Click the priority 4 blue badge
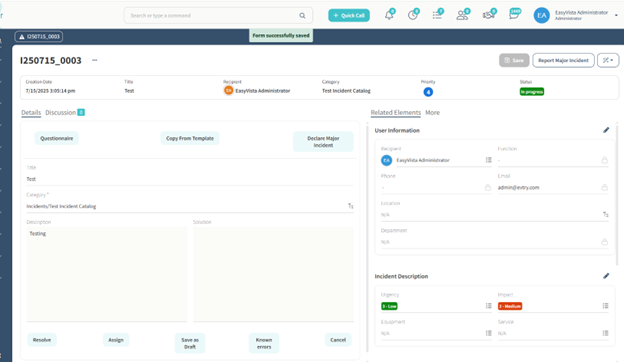The width and height of the screenshot is (624, 362). click(428, 92)
